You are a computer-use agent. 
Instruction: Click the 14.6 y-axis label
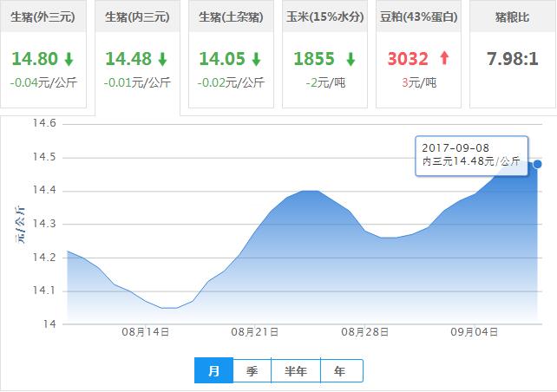point(44,123)
